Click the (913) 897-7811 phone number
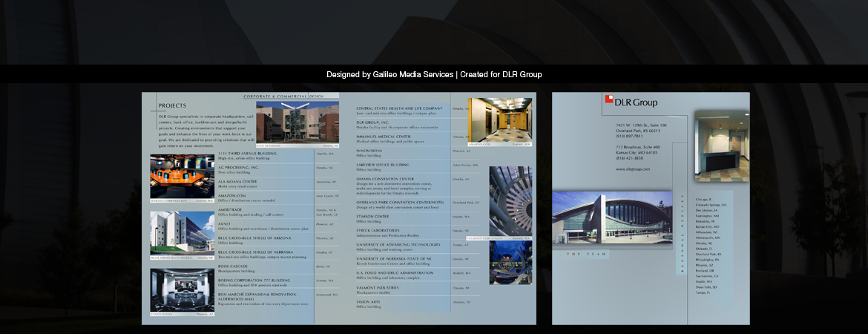 click(x=629, y=137)
